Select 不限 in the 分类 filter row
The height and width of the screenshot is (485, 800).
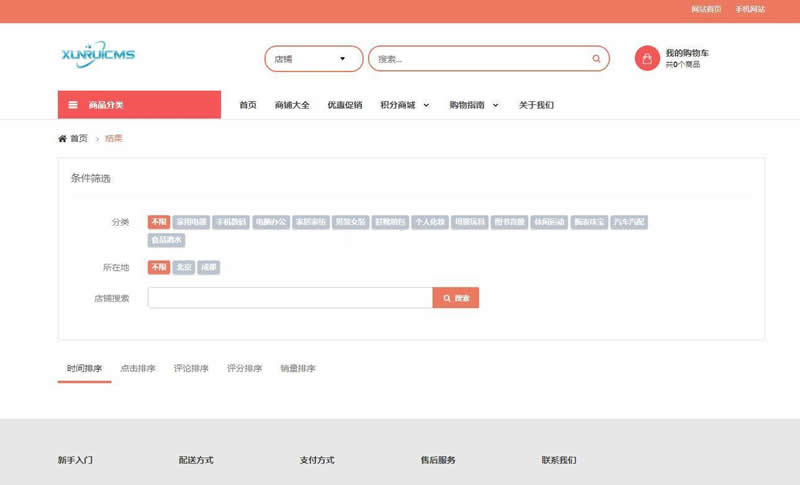159,222
